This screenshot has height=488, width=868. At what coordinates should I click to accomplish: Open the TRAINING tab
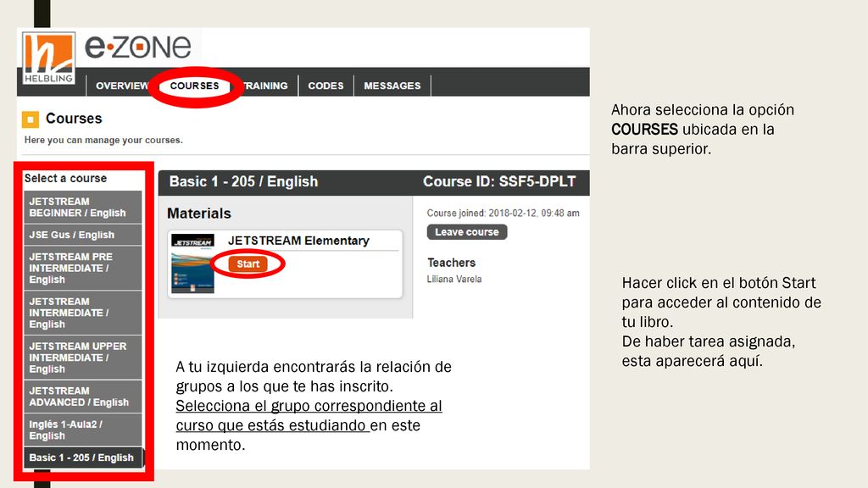[265, 86]
